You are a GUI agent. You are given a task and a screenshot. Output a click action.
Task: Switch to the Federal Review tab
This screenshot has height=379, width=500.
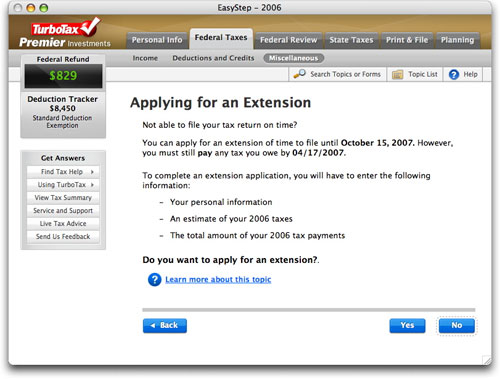click(289, 40)
